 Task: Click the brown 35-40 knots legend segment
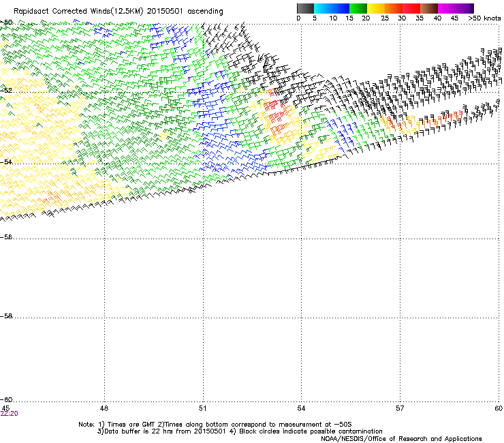(x=429, y=8)
